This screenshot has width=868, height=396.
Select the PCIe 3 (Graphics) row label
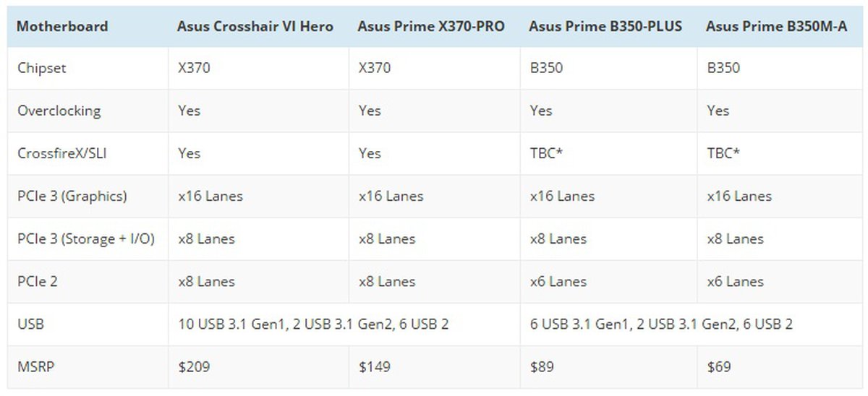tap(72, 197)
